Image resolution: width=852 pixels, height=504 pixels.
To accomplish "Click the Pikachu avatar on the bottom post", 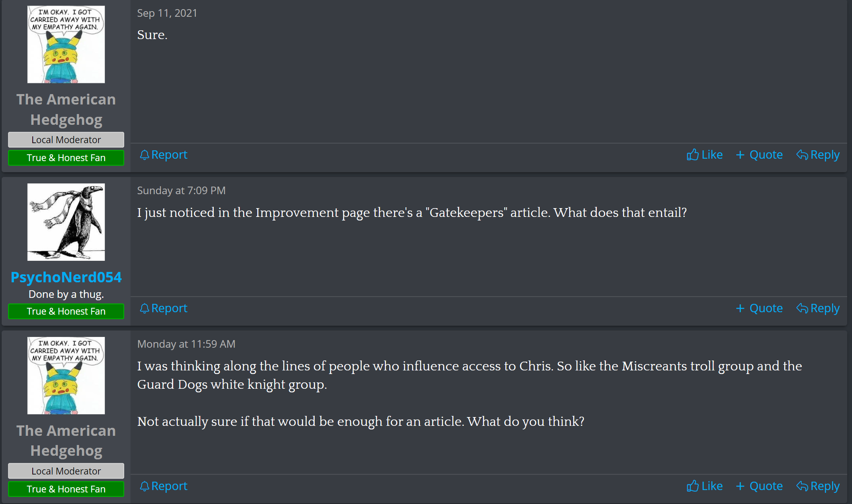I will [66, 376].
